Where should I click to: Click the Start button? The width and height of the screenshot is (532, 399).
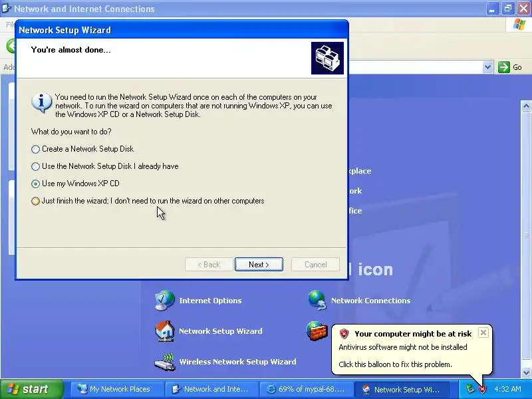[x=32, y=389]
